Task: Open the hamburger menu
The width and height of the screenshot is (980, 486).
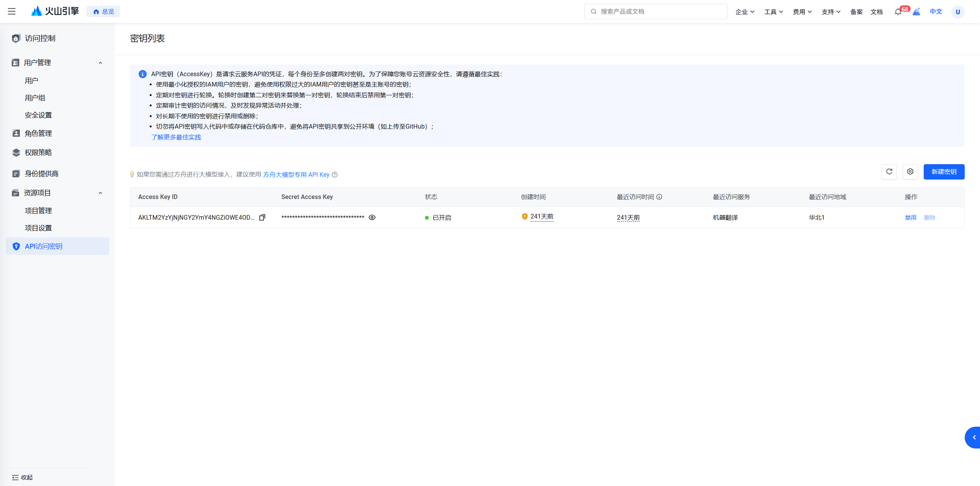Action: pos(12,11)
